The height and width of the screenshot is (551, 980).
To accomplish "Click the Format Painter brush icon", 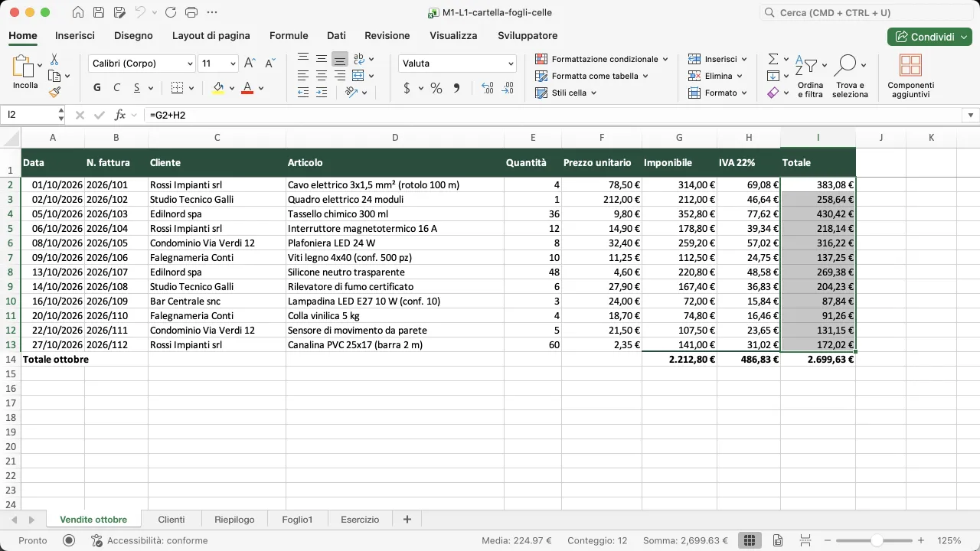I will [54, 92].
